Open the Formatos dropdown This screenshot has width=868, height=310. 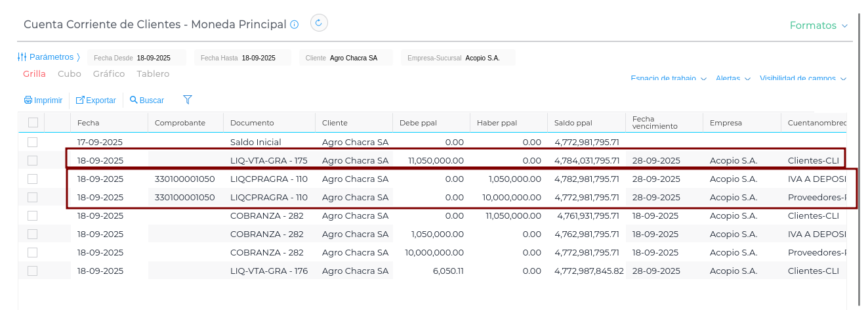(x=818, y=26)
